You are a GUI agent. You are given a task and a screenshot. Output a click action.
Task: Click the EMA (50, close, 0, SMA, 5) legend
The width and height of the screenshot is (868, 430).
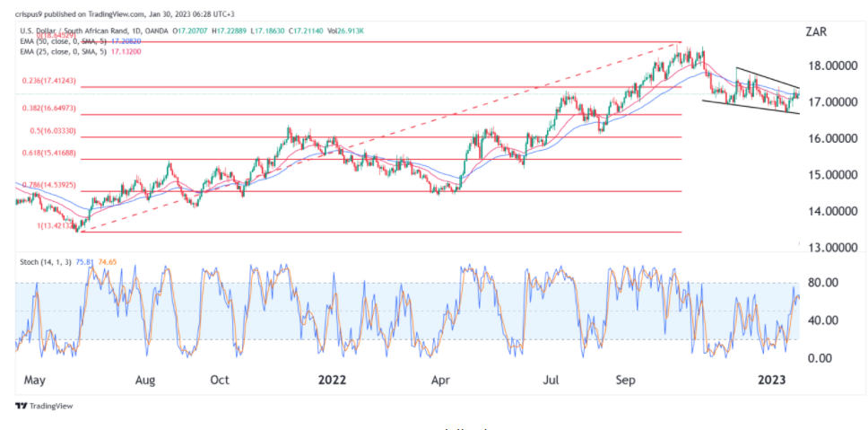click(63, 41)
